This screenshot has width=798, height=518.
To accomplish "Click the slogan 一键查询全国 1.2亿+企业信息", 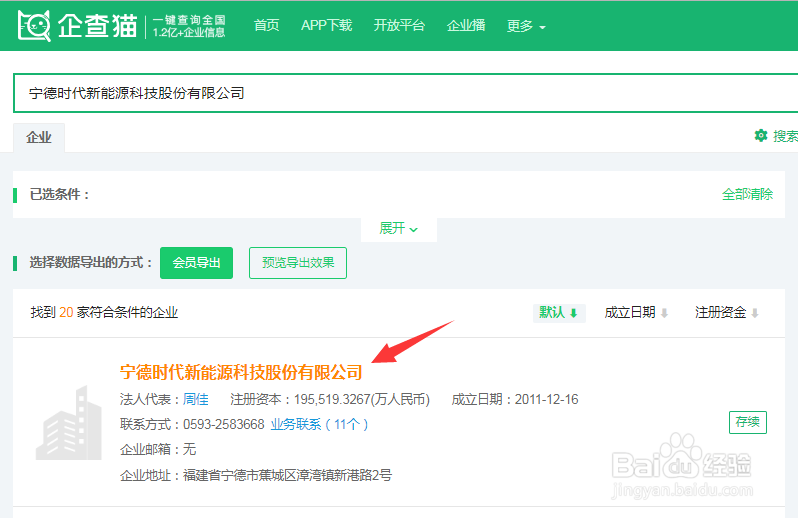I will [x=189, y=26].
